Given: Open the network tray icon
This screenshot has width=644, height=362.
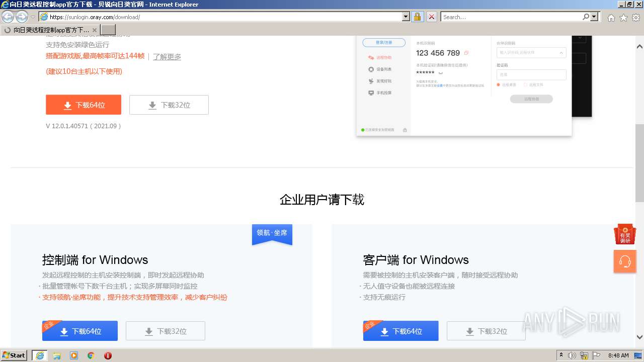Looking at the screenshot, I should point(584,355).
